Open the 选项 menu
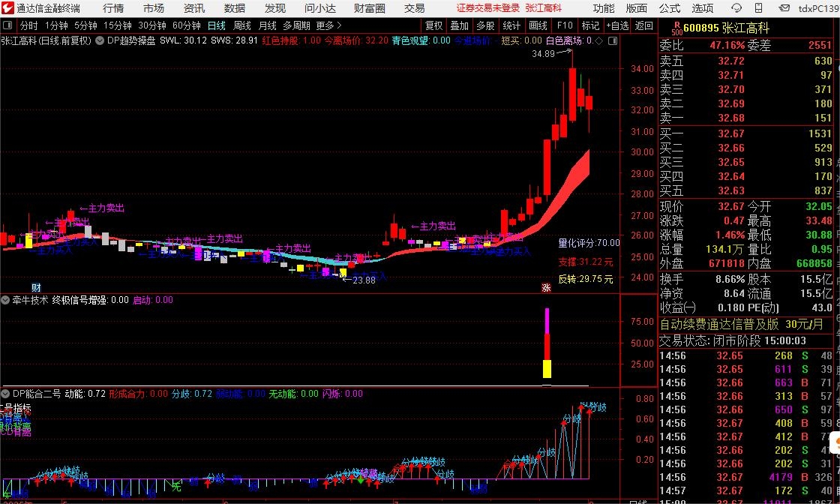 pos(702,8)
